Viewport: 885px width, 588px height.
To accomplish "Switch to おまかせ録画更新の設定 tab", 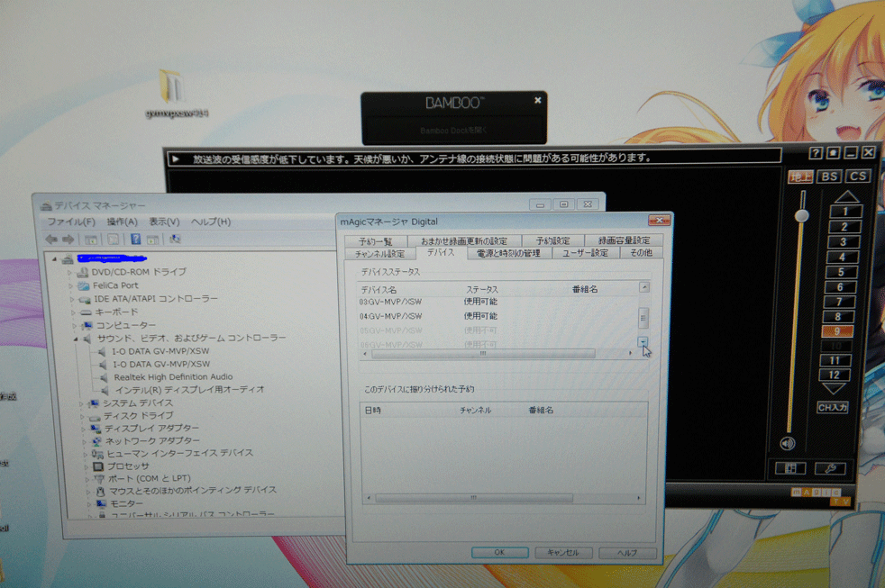I will [464, 240].
